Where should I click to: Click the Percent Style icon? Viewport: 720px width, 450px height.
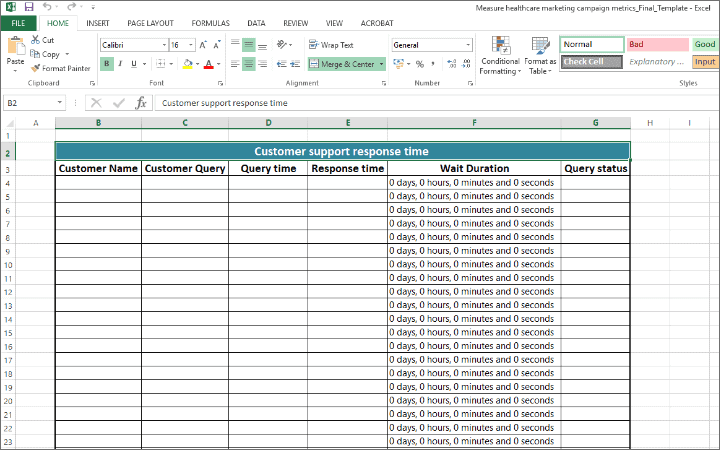[x=419, y=64]
